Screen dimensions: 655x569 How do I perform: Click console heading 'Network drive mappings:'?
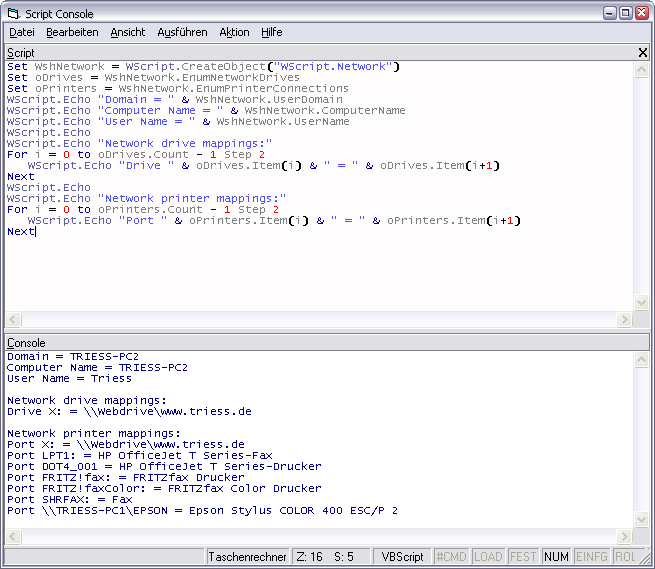[x=87, y=401]
